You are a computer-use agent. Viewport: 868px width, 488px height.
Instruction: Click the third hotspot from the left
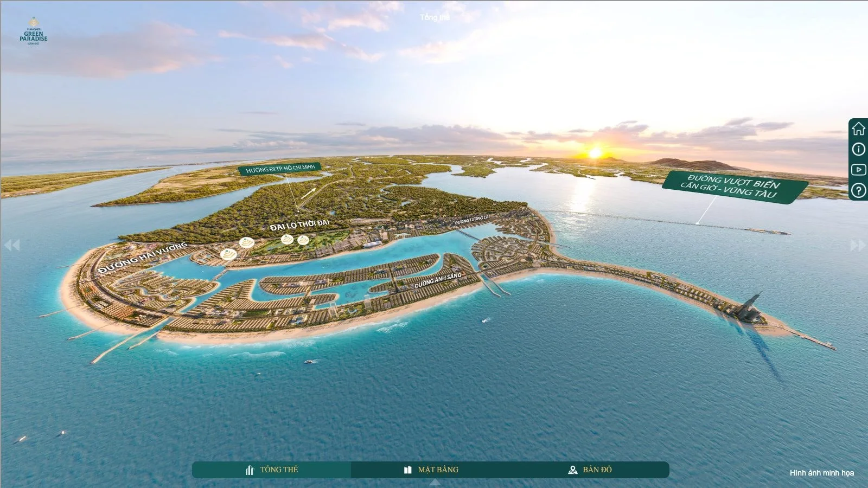click(287, 239)
